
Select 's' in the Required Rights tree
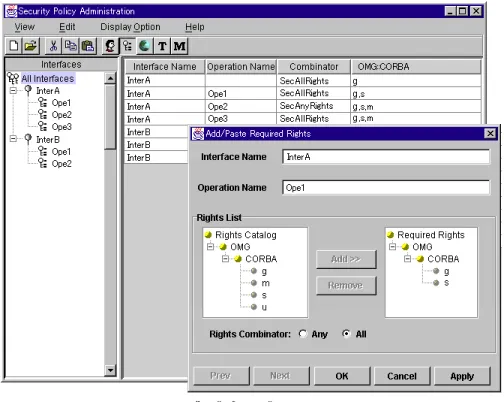(x=446, y=283)
